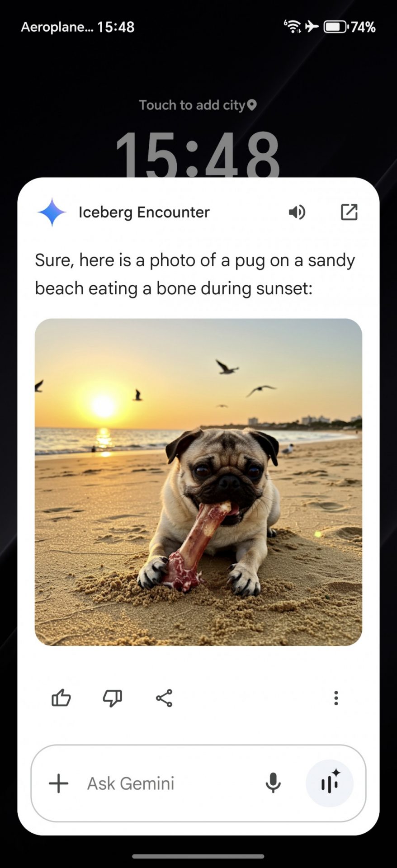Tap the Wi-Fi status icon
This screenshot has width=397, height=868.
tap(293, 27)
